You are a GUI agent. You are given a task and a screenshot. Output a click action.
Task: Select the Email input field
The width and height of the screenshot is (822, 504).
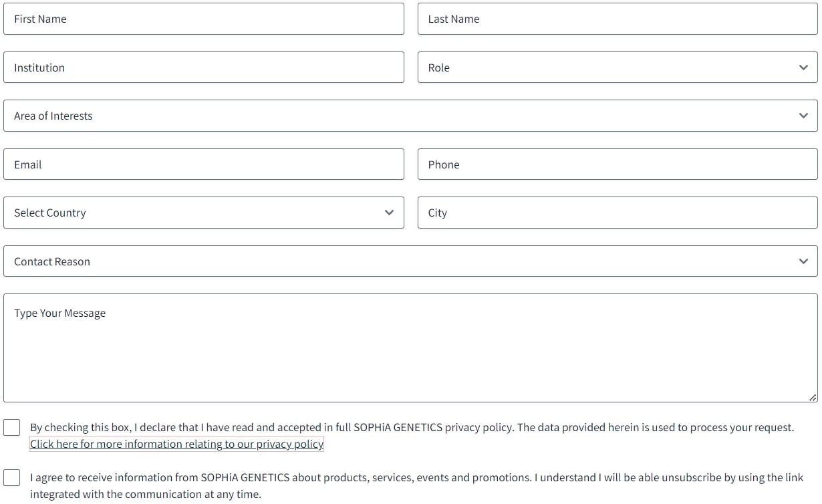(x=203, y=164)
